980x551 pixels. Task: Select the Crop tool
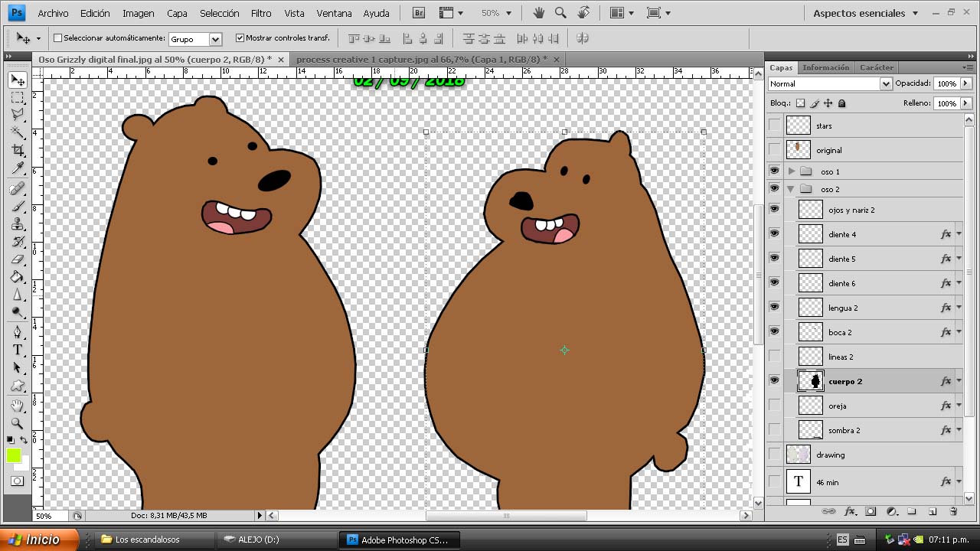coord(17,151)
